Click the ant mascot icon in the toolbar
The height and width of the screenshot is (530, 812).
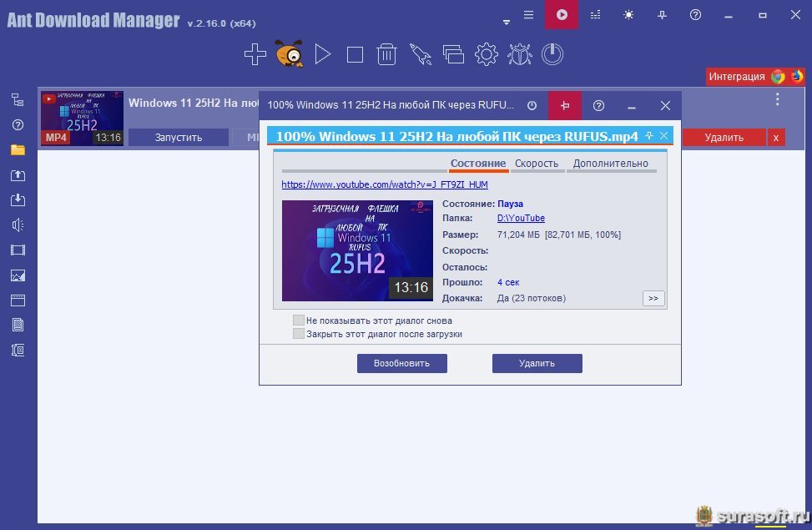(289, 55)
